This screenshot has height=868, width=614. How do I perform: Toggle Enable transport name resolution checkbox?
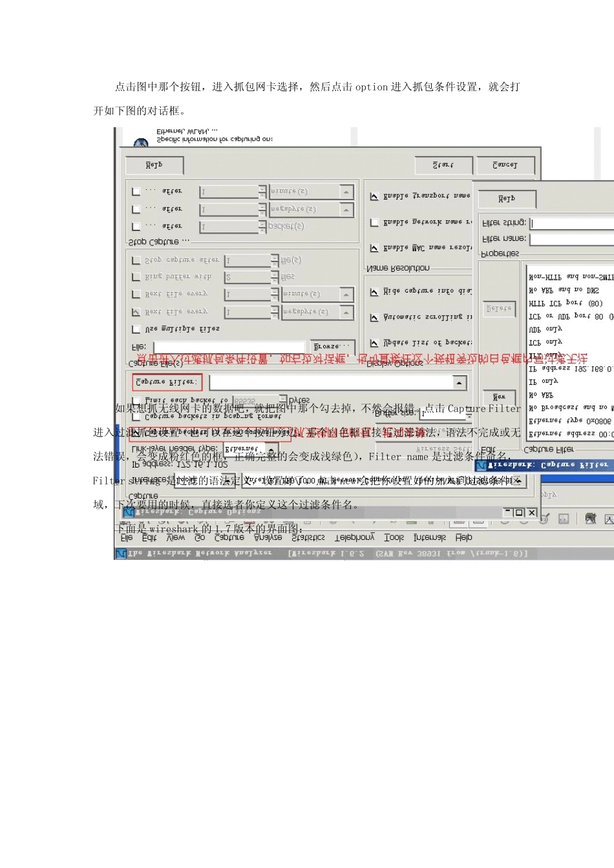coord(374,196)
